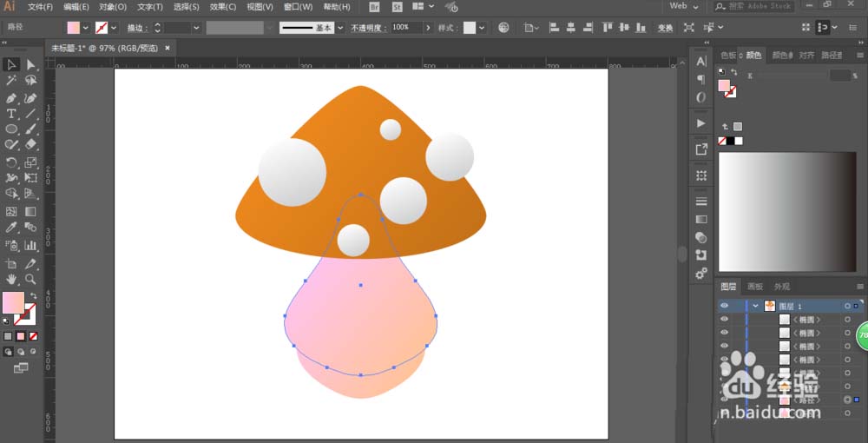Screen dimensions: 868x443
Task: Activate the Hand tool
Action: [12, 279]
